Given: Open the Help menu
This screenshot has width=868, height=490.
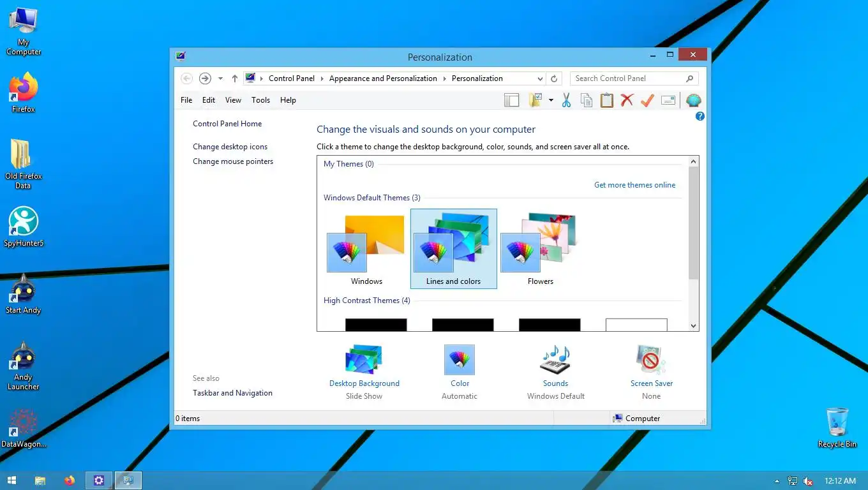Looking at the screenshot, I should [x=288, y=100].
